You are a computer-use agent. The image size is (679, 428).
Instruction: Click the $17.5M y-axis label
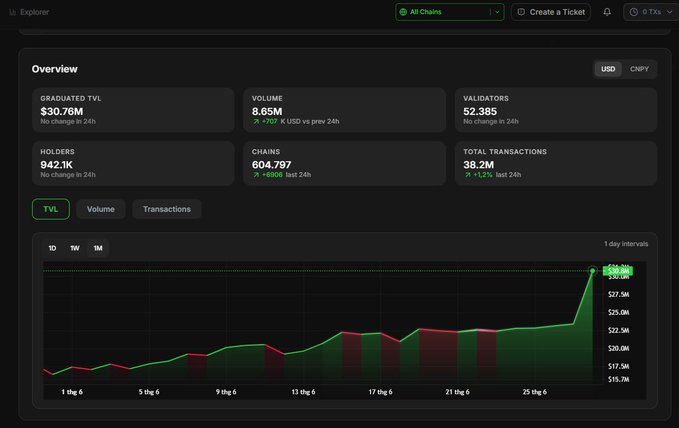point(618,366)
